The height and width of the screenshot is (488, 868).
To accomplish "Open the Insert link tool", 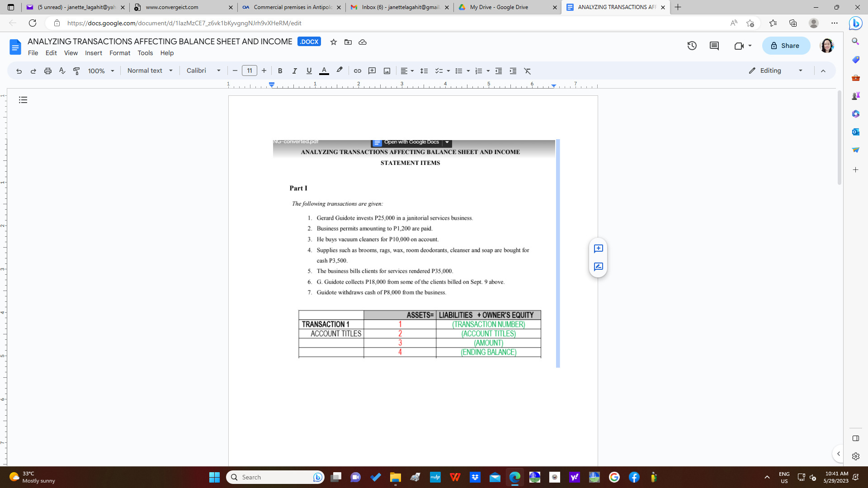I will click(x=357, y=71).
